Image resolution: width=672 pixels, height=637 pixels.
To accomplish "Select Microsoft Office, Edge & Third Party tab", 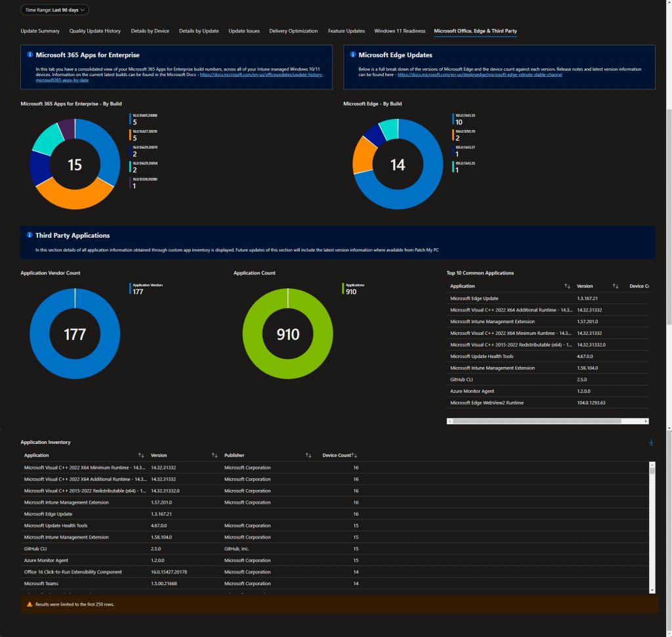I will (475, 31).
